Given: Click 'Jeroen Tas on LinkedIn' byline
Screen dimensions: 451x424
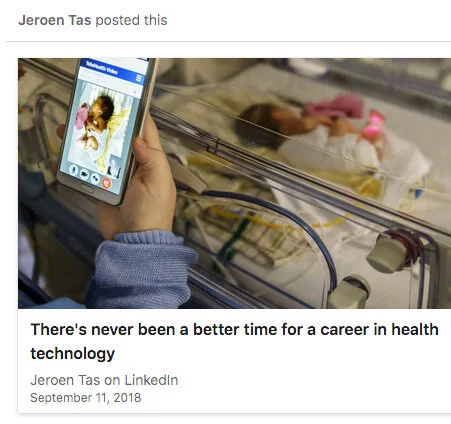Looking at the screenshot, I should coord(104,380).
